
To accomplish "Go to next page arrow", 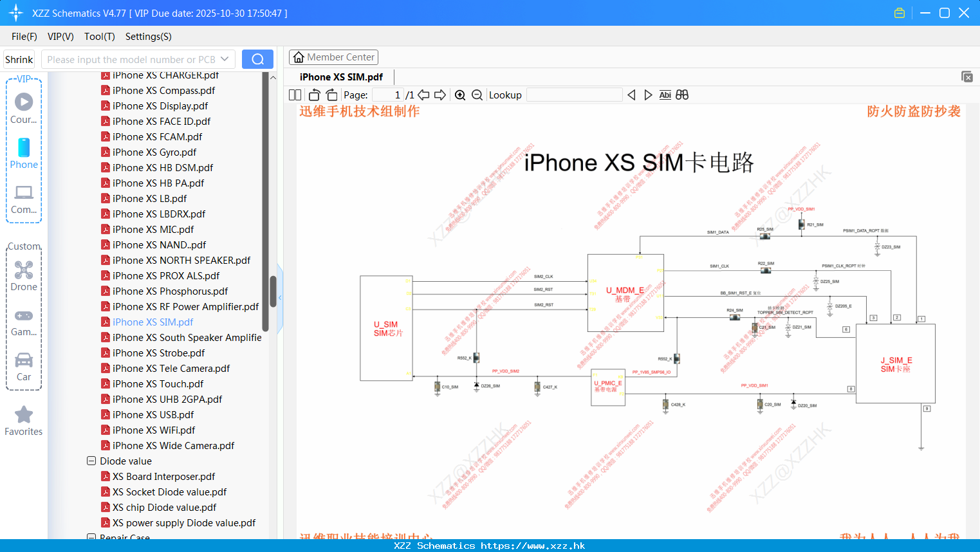I will click(440, 95).
